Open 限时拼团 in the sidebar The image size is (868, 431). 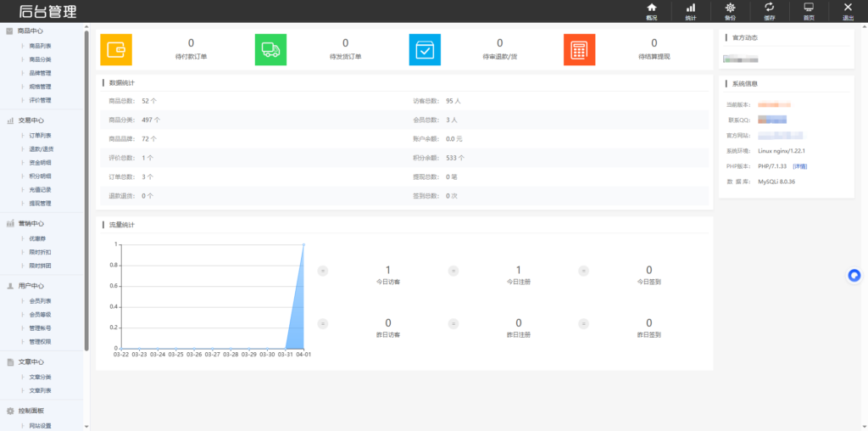coord(40,266)
